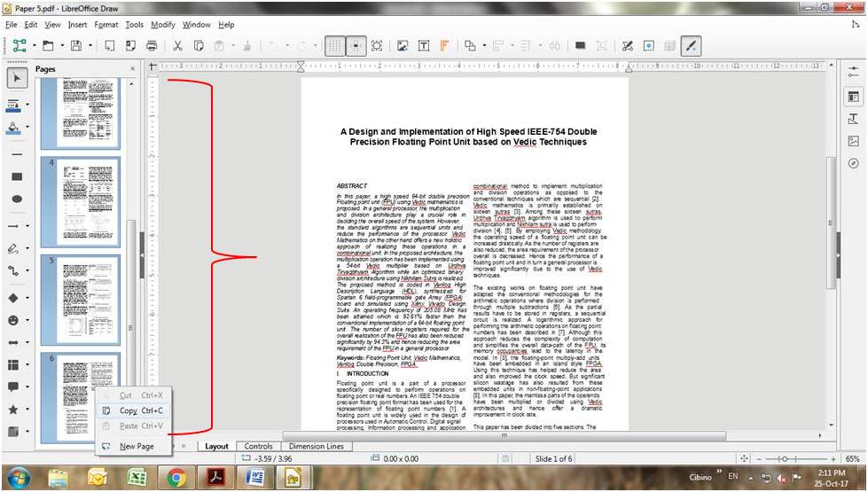The image size is (868, 492).
Task: Expand Callouts dropdown arrow
Action: (x=27, y=387)
